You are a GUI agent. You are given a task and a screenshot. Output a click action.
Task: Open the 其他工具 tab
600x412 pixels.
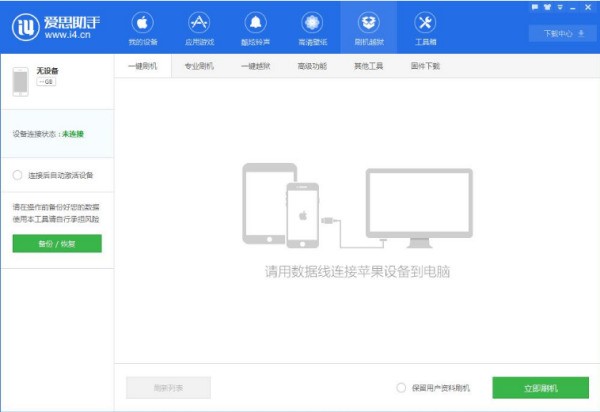point(368,66)
